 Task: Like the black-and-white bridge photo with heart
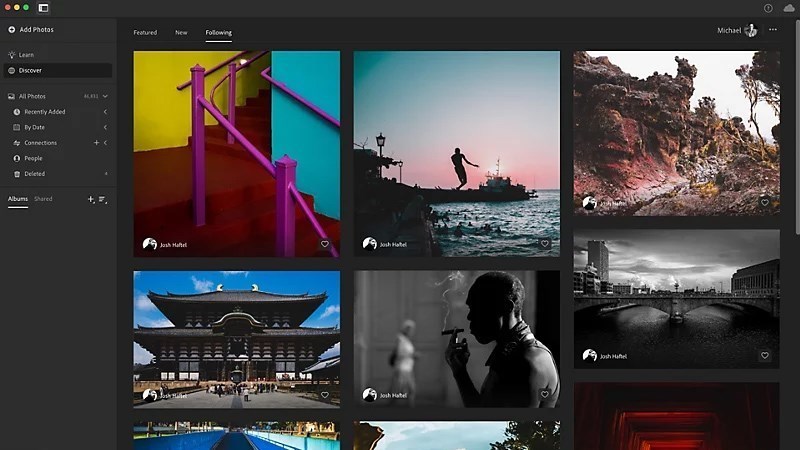[764, 356]
